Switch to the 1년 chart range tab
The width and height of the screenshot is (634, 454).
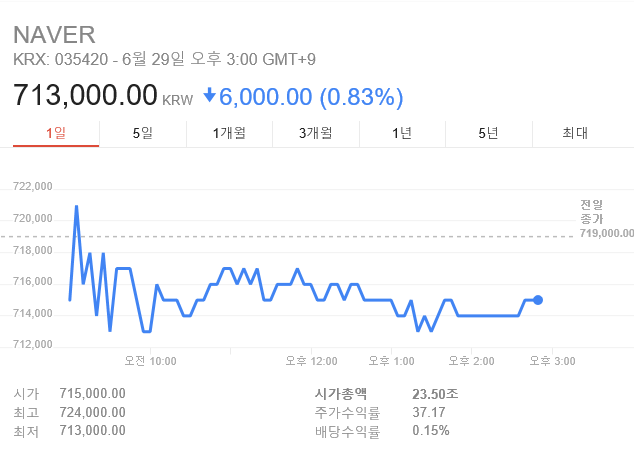coord(402,133)
